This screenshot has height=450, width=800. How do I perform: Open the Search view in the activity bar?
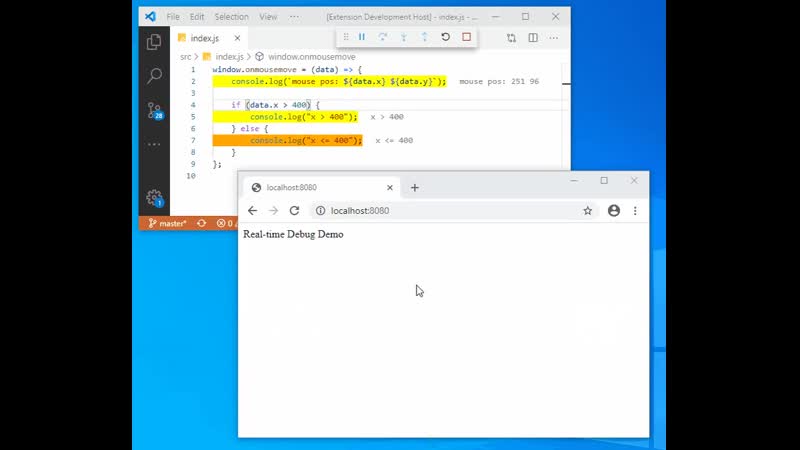(x=154, y=76)
